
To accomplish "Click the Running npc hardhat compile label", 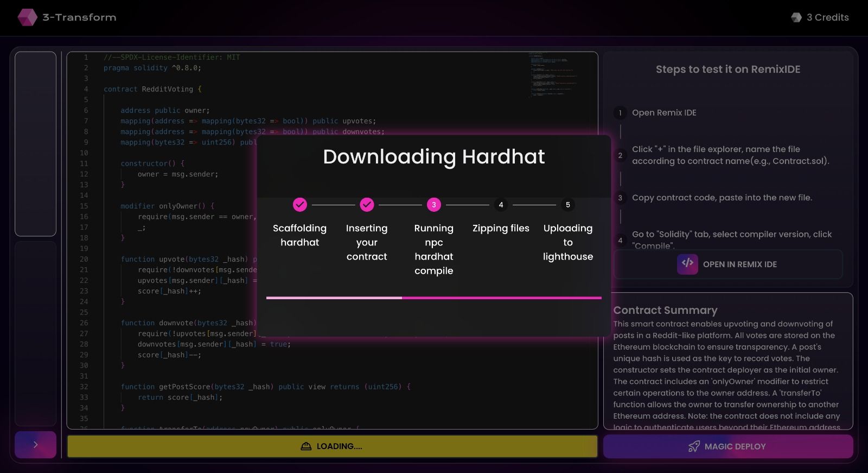I will click(434, 249).
